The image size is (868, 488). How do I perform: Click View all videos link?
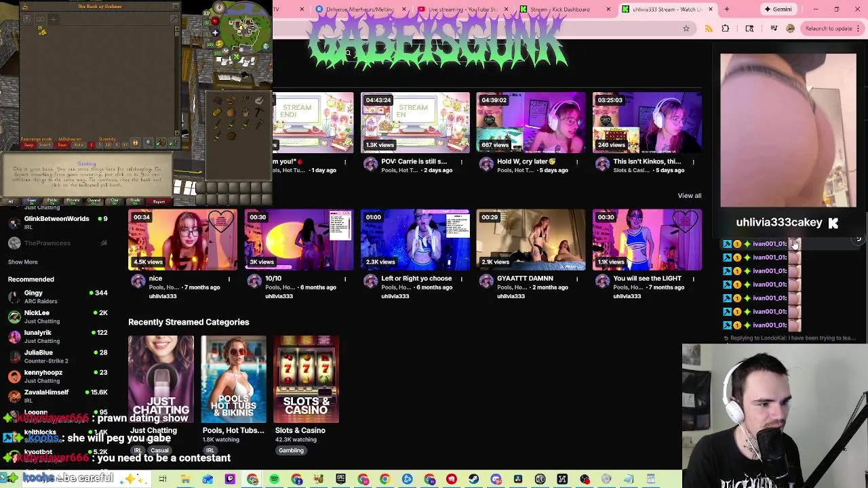690,196
